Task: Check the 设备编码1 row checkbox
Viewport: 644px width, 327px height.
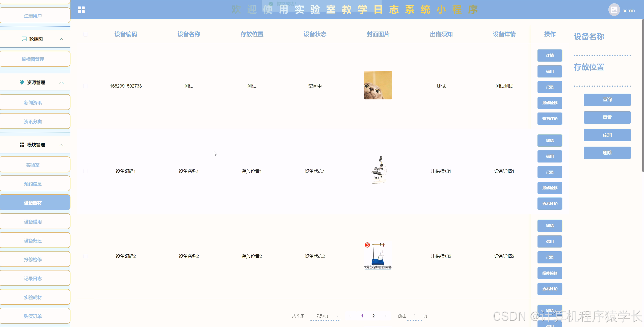Action: tap(86, 171)
